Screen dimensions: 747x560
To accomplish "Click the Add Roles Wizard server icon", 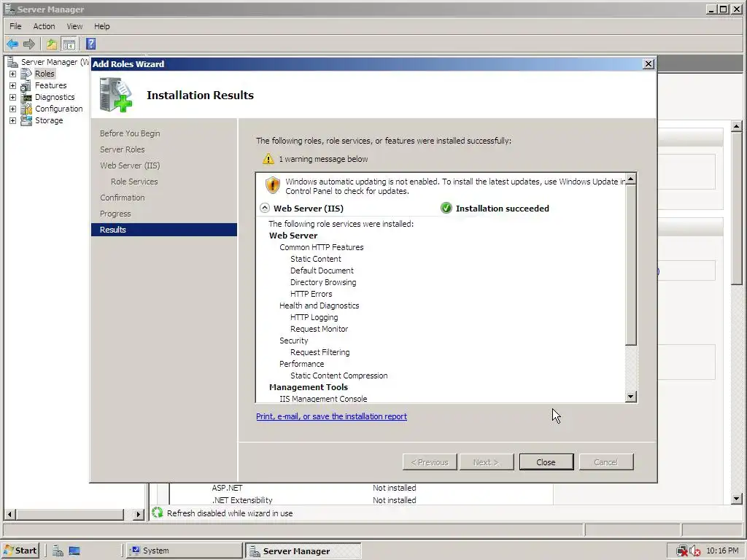I will tap(116, 95).
